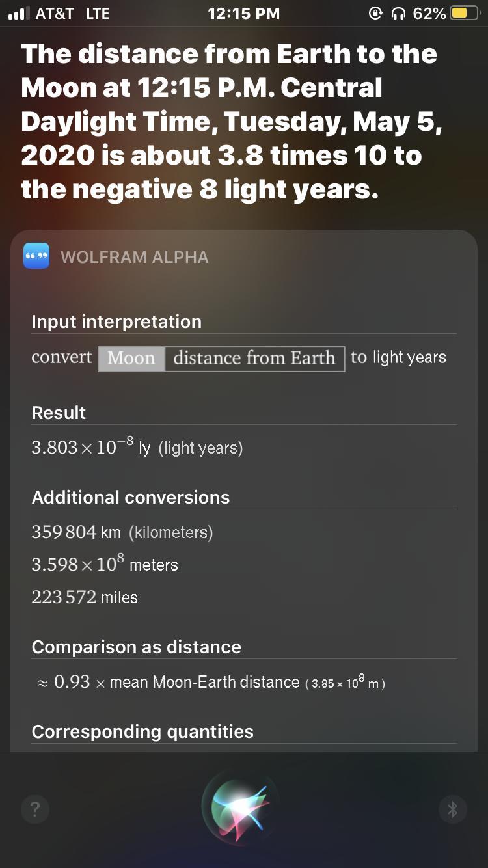Tap the Siri orb to speak
This screenshot has height=868, width=488.
click(241, 807)
